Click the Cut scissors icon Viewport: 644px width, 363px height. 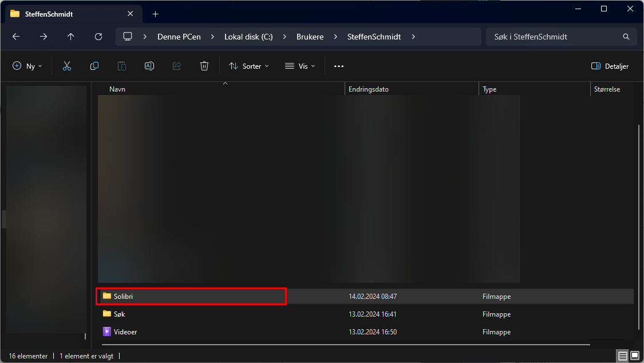click(x=67, y=66)
